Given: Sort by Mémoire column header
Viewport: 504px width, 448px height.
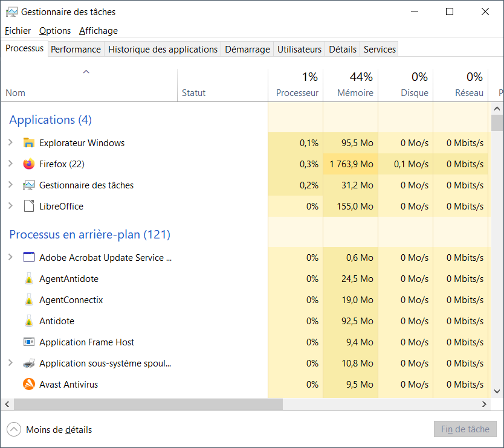Looking at the screenshot, I should coord(351,85).
